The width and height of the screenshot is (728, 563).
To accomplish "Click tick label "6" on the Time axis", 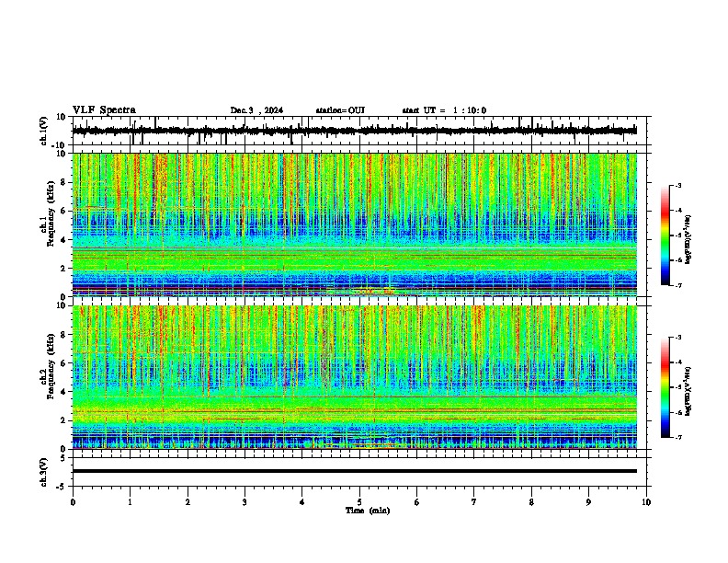I will click(x=417, y=502).
